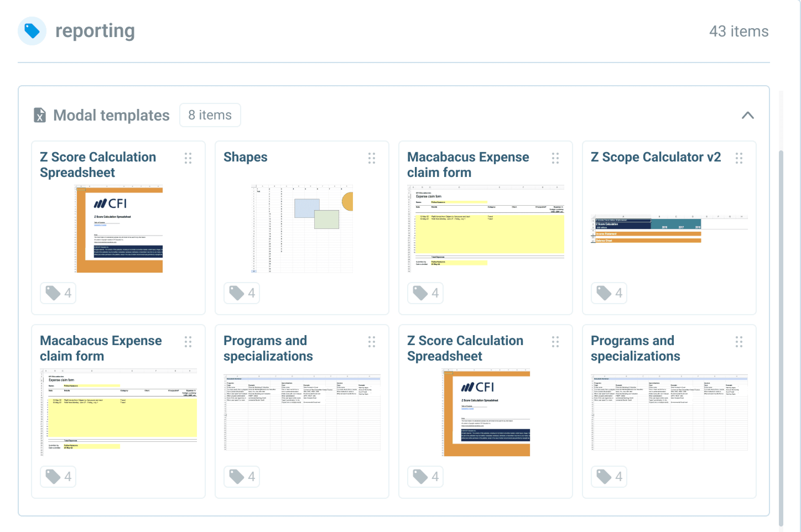The width and height of the screenshot is (801, 532).
Task: Click drag handle on Shapes card
Action: click(x=371, y=158)
